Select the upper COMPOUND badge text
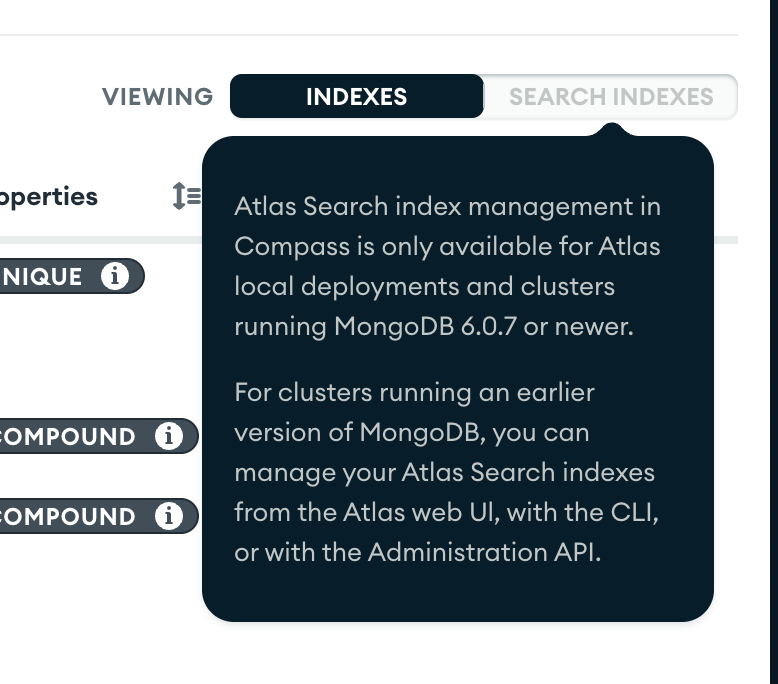Image resolution: width=778 pixels, height=684 pixels. [68, 436]
